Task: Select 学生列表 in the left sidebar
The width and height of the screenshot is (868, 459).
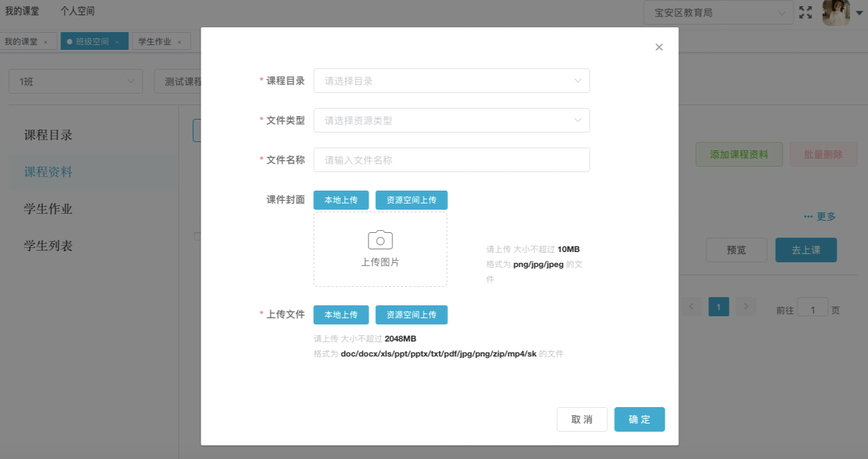Action: click(48, 246)
